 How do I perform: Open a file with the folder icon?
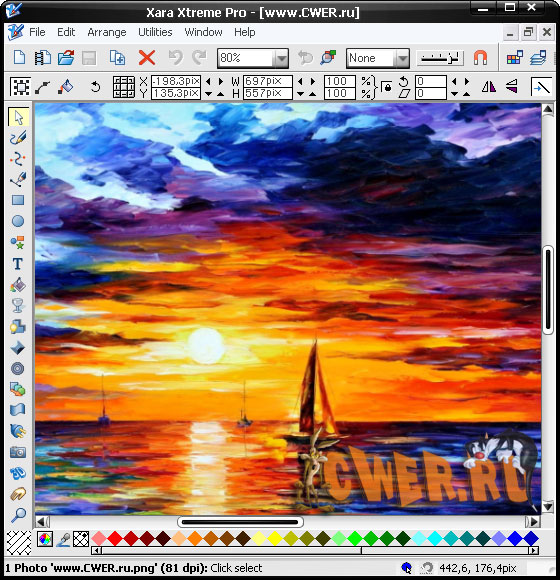click(x=66, y=58)
